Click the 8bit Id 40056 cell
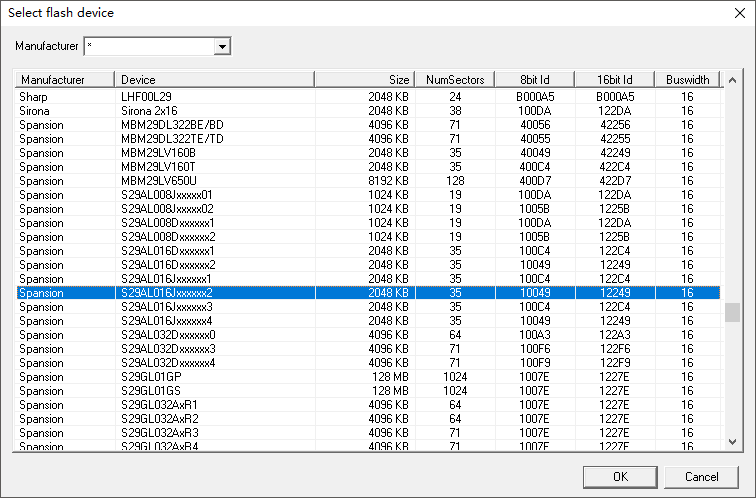Screen dimensions: 756x498 [x=535, y=125]
